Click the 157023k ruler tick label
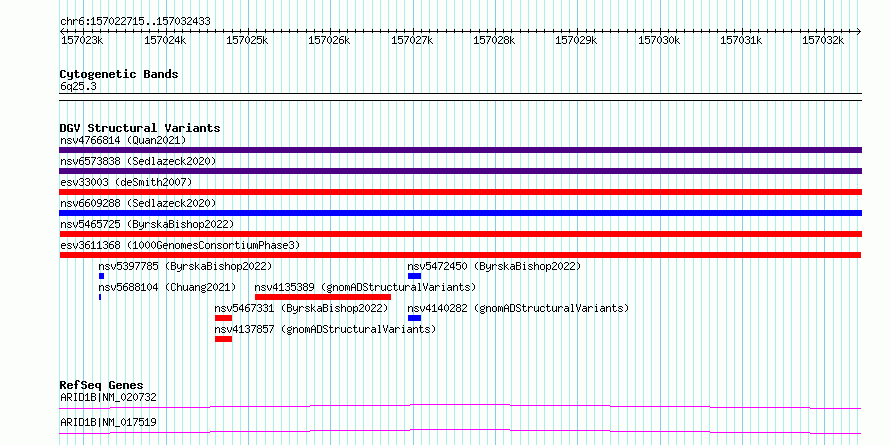 (82, 41)
